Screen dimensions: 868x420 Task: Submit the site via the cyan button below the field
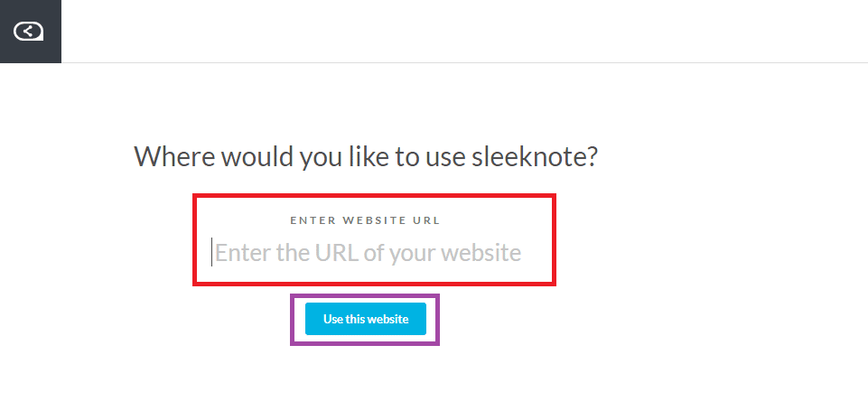tap(366, 319)
